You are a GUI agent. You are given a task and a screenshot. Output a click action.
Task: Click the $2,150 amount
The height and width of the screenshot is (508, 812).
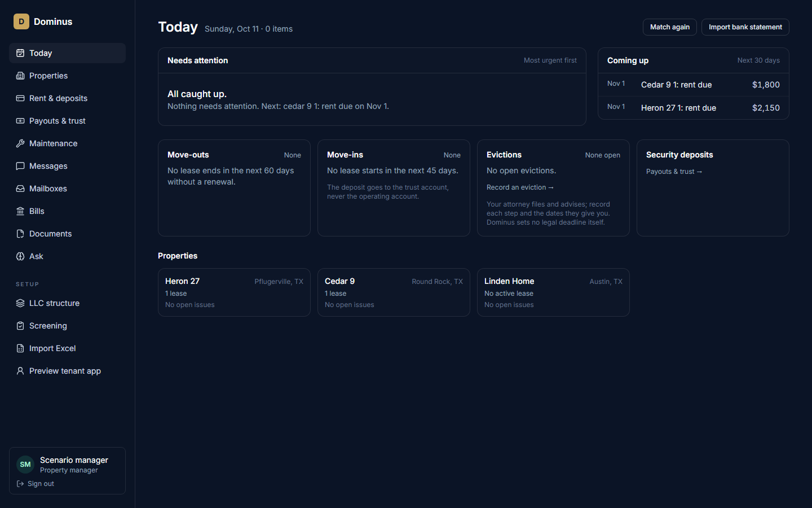(766, 108)
